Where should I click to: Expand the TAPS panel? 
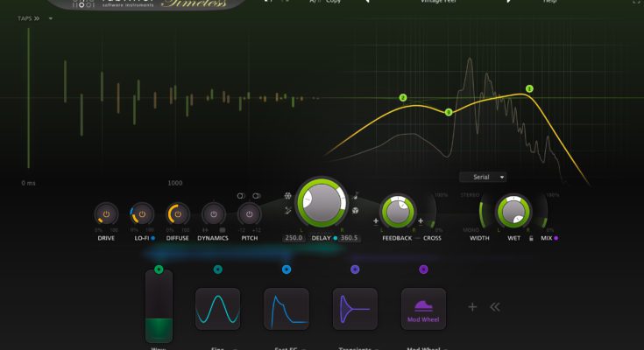(x=28, y=17)
